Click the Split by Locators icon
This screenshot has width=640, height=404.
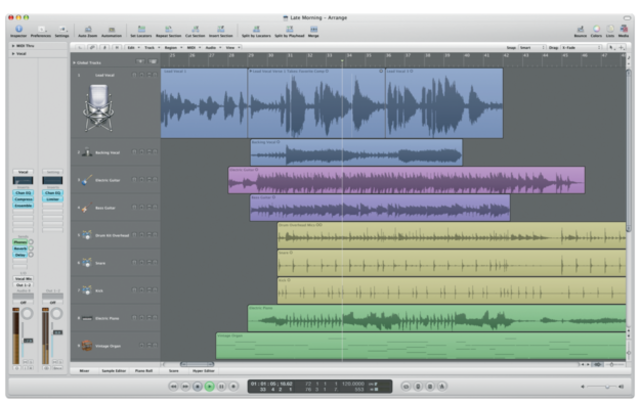[x=256, y=29]
